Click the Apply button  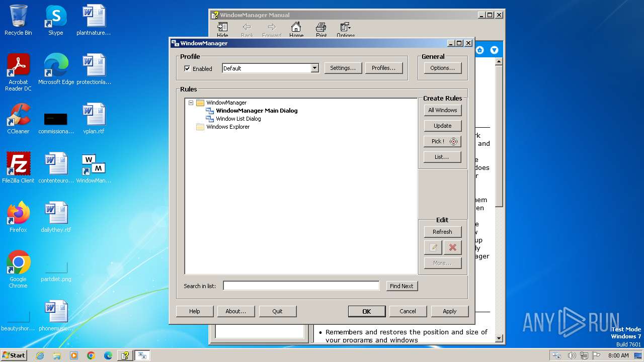[x=450, y=311]
